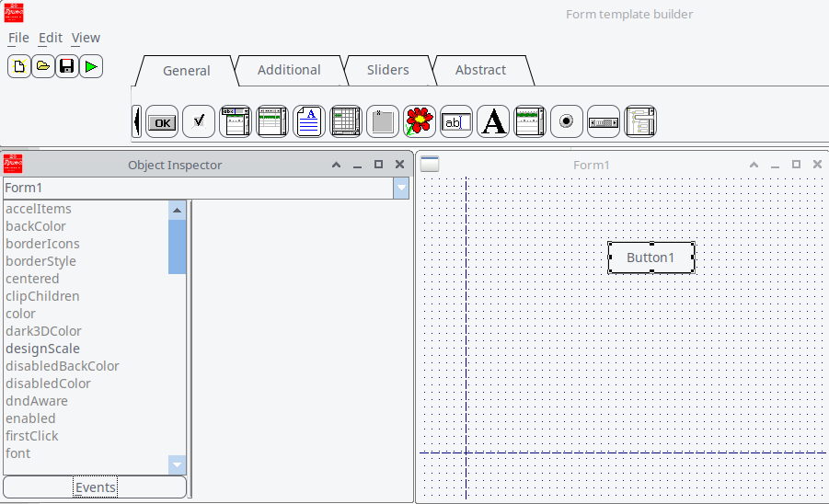Save the form with floppy disk icon
829x504 pixels.
coord(67,66)
